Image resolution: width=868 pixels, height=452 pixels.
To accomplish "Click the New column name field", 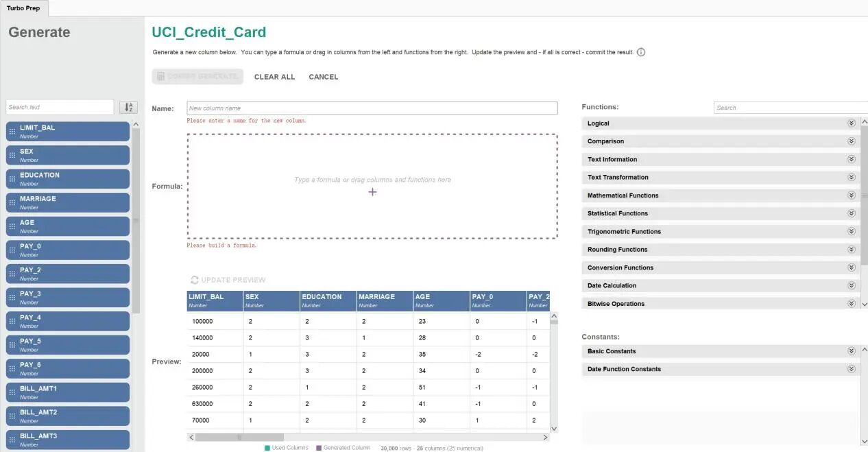I will (372, 108).
